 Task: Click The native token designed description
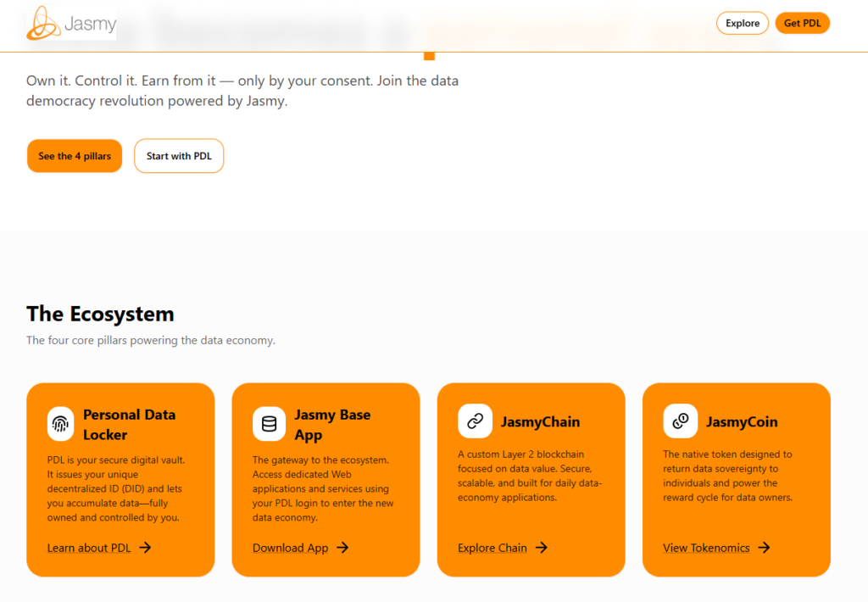[x=728, y=476]
